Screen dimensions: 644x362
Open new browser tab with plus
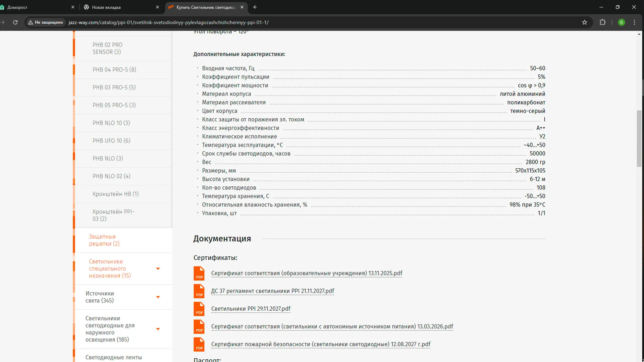point(255,7)
